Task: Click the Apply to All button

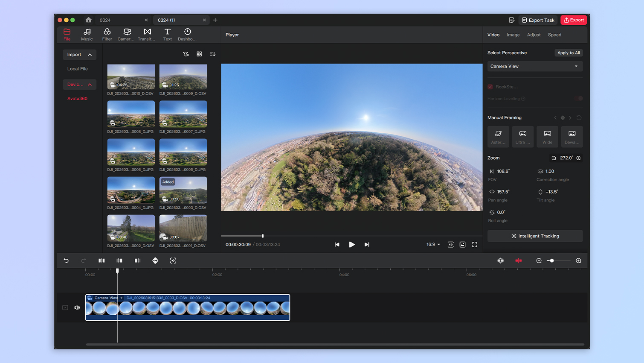Action: (x=569, y=53)
